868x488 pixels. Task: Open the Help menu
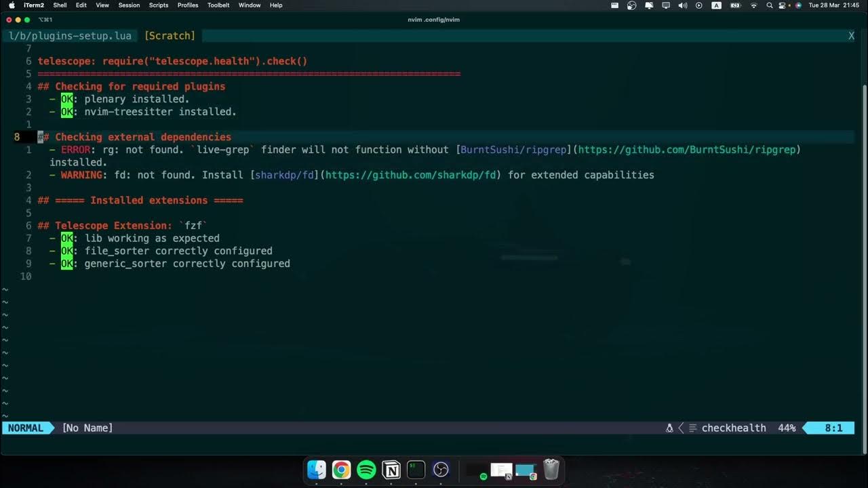[x=276, y=5]
